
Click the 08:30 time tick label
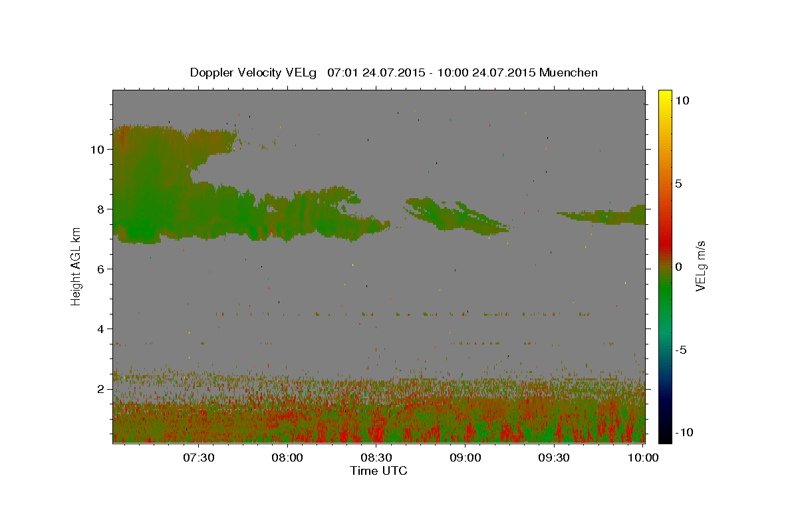click(x=376, y=458)
